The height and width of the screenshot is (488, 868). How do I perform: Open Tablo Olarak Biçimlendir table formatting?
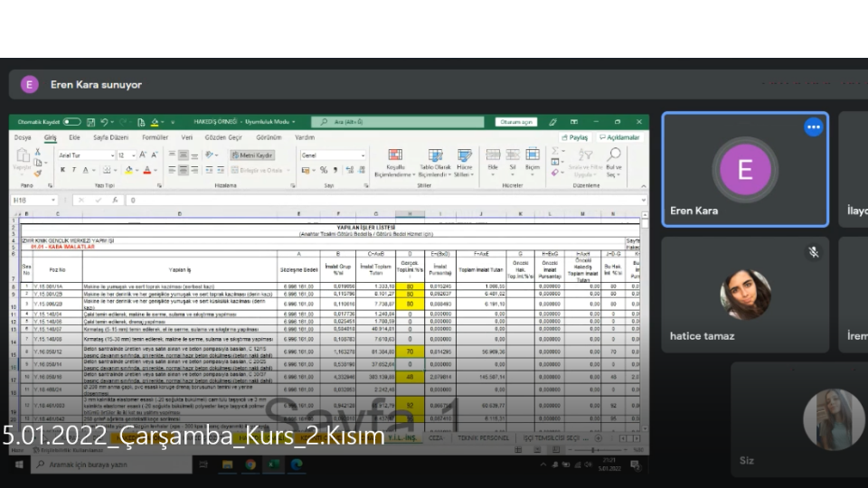pos(435,164)
